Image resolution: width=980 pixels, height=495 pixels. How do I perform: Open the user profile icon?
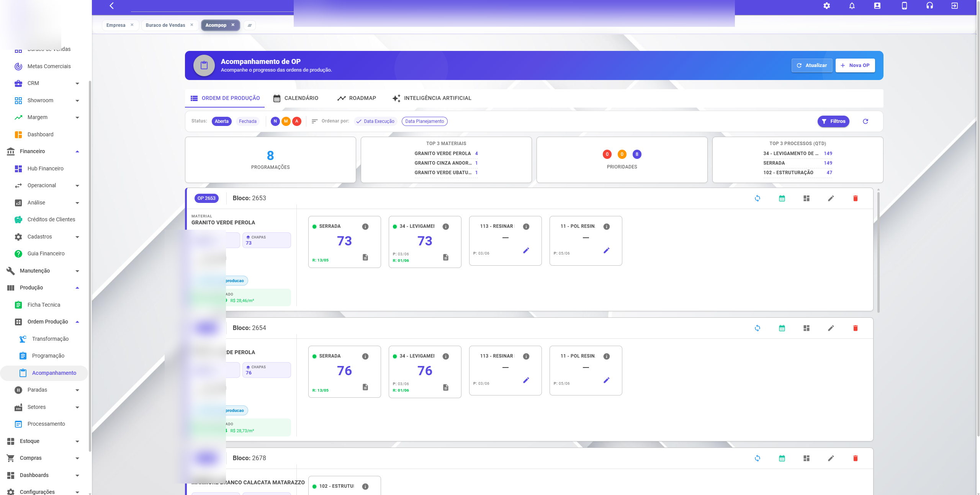[x=877, y=6]
